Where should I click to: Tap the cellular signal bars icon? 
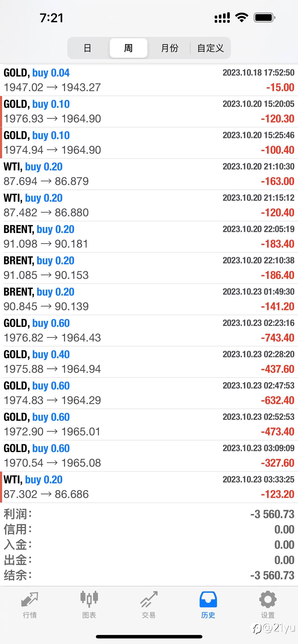click(222, 17)
